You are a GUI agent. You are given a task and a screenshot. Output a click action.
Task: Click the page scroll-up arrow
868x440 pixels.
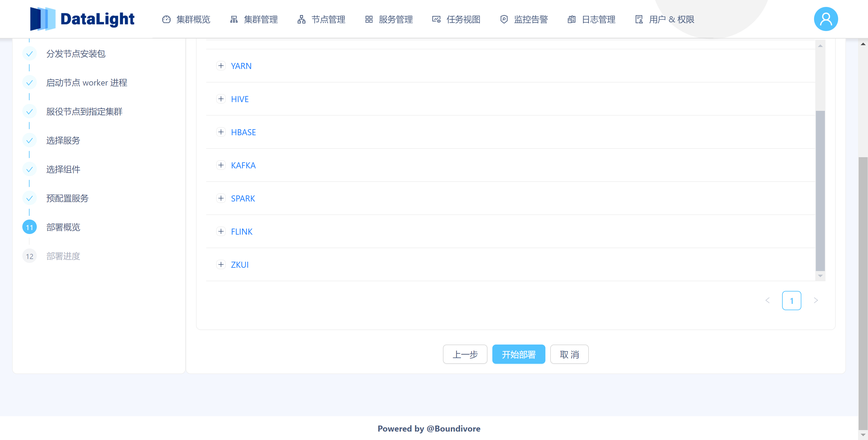tap(863, 44)
